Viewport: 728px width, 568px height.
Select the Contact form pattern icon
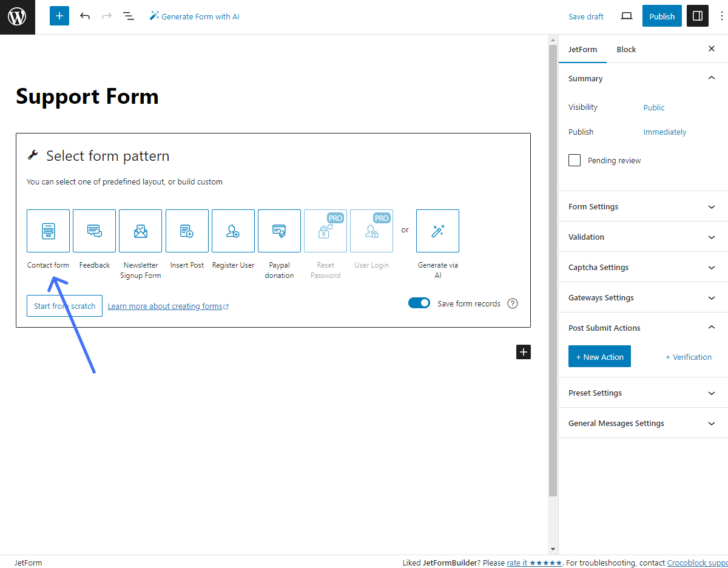click(x=48, y=231)
